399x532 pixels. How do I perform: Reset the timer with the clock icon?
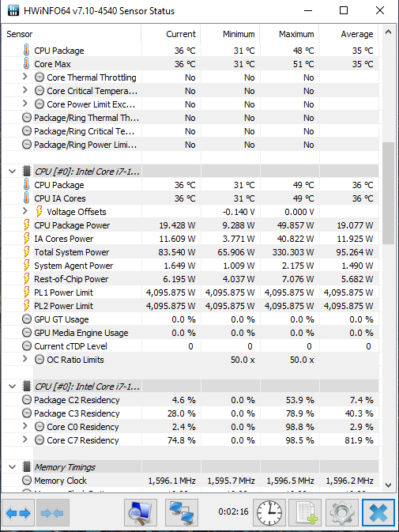click(269, 513)
